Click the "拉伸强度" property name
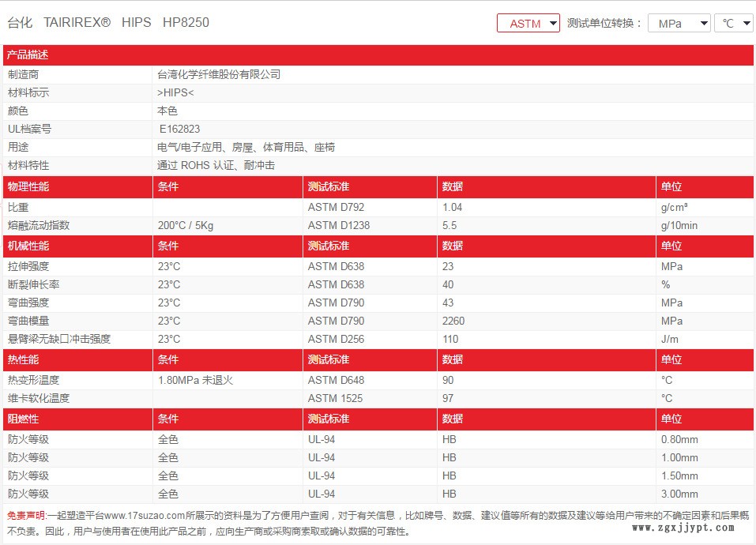Screen dimensions: 756x545 tap(28, 266)
